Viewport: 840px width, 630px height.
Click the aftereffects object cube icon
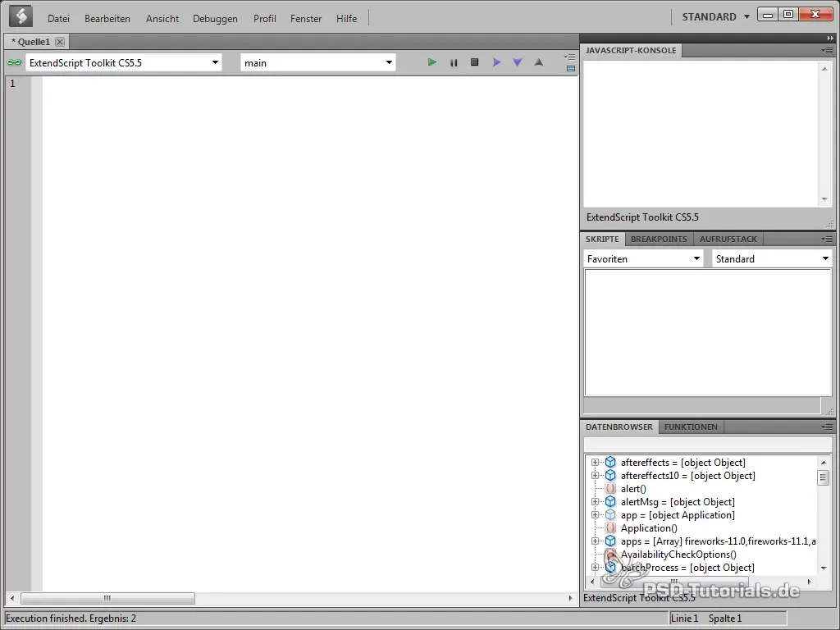[610, 462]
